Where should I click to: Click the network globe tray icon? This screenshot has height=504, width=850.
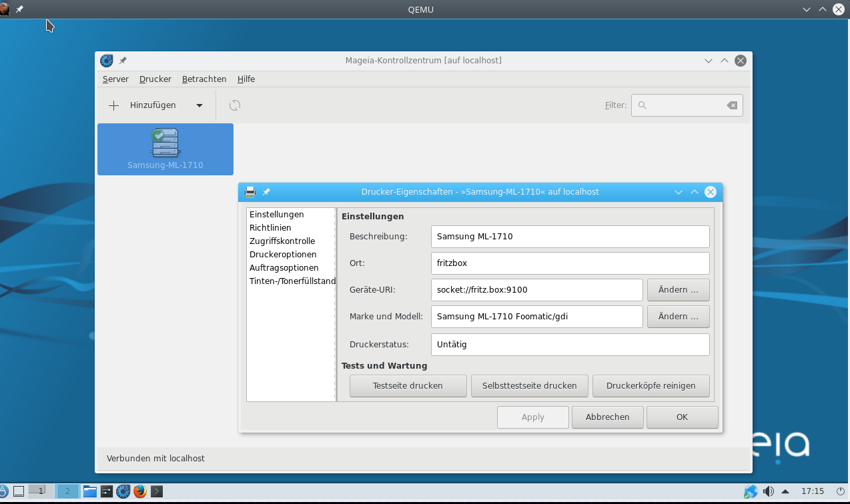[751, 491]
